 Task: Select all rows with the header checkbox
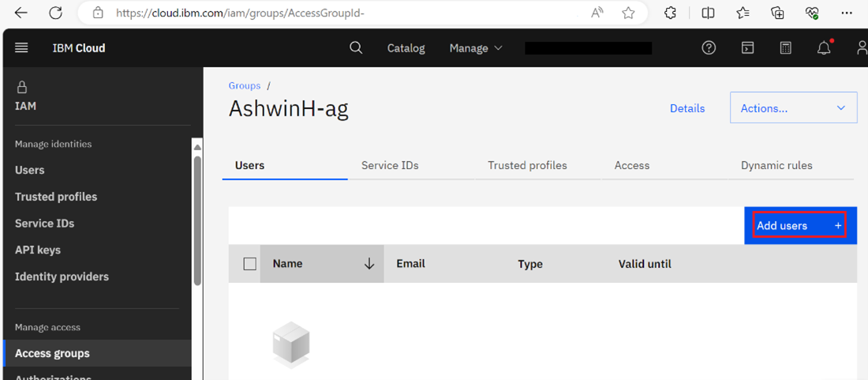(249, 264)
